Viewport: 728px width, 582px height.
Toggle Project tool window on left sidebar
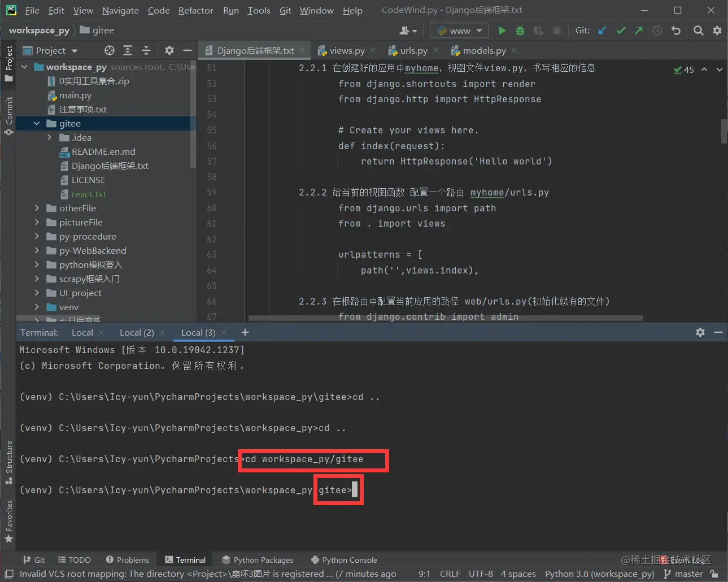[x=8, y=63]
